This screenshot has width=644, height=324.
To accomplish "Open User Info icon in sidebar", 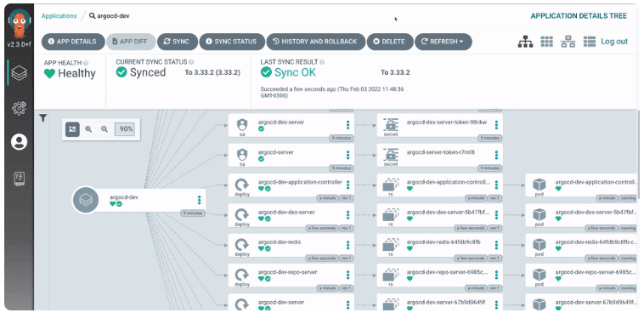I will point(20,142).
